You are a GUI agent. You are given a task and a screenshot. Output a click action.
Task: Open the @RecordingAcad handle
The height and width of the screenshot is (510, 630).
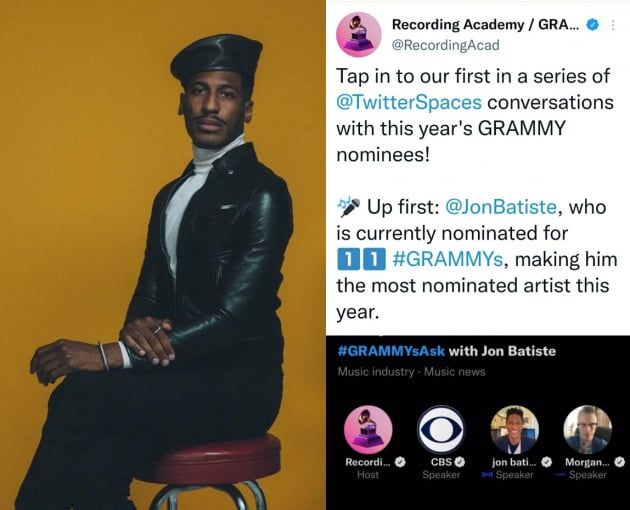pyautogui.click(x=445, y=45)
